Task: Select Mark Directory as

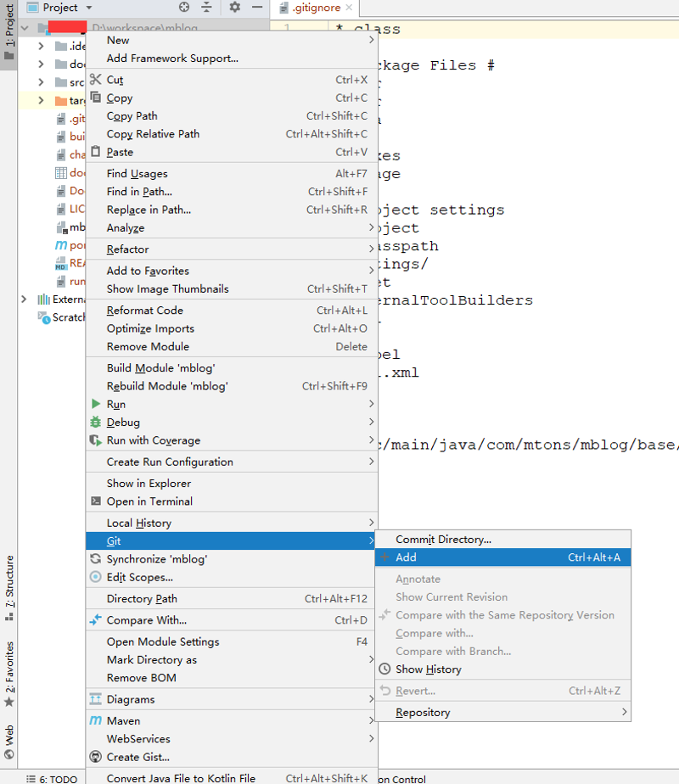Action: pyautogui.click(x=232, y=659)
